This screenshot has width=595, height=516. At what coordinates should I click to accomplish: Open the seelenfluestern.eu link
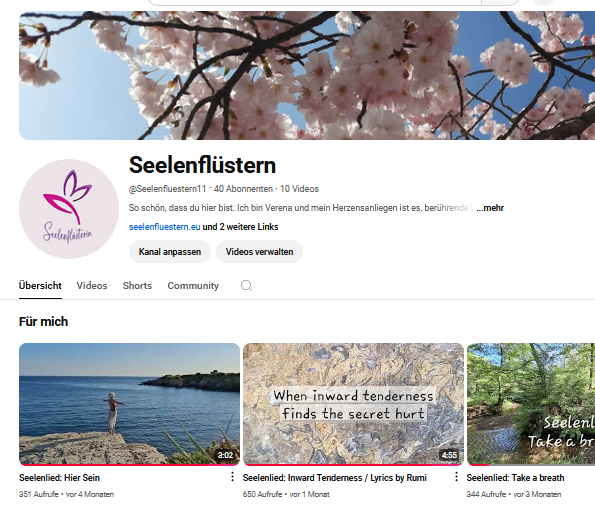click(x=165, y=227)
